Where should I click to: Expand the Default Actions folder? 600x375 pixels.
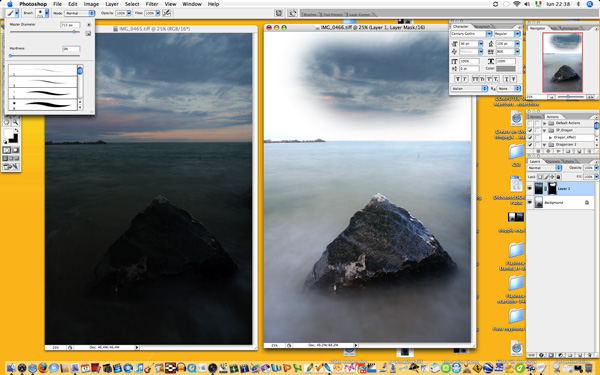click(545, 123)
